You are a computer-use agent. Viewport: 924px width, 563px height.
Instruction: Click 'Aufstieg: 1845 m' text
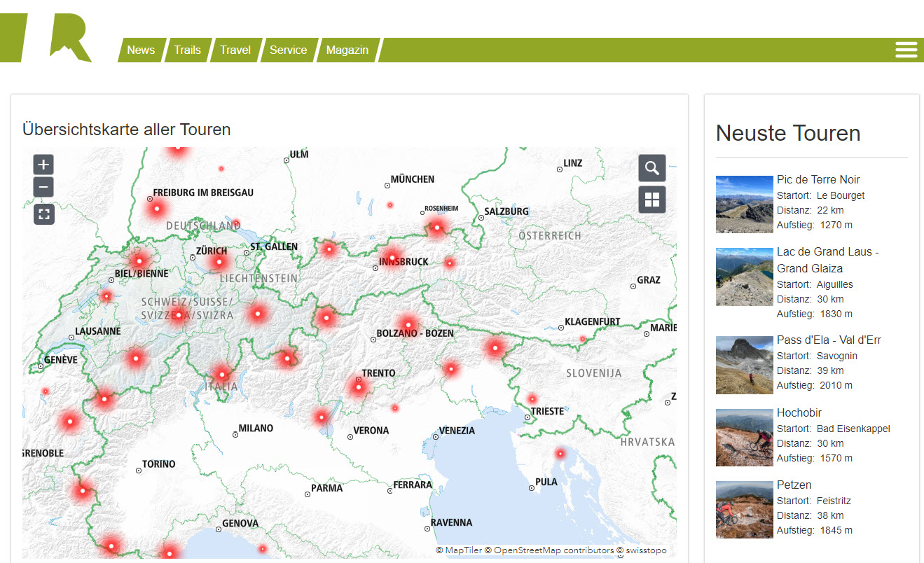815,530
